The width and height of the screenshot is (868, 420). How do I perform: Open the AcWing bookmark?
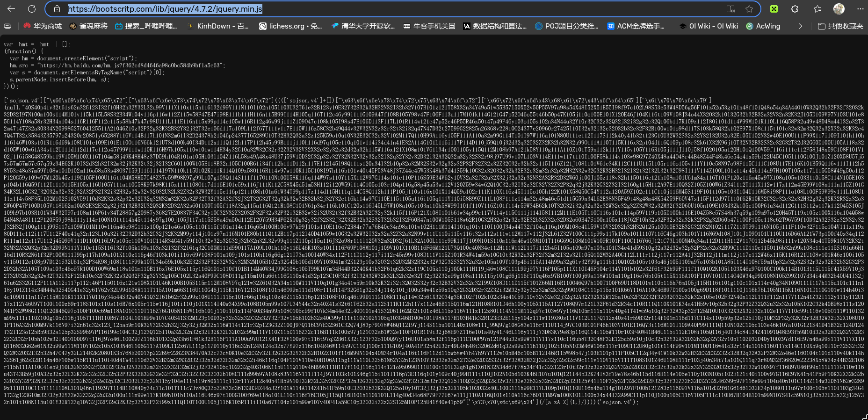(763, 26)
